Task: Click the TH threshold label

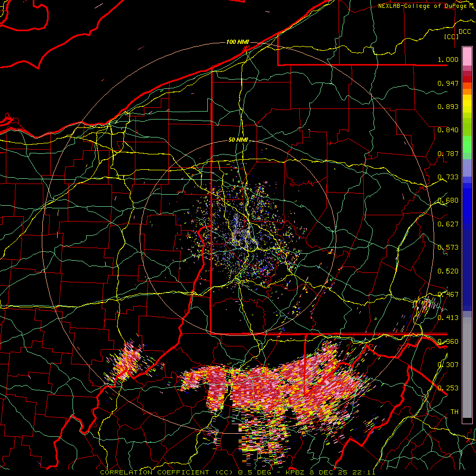Action: [x=454, y=411]
